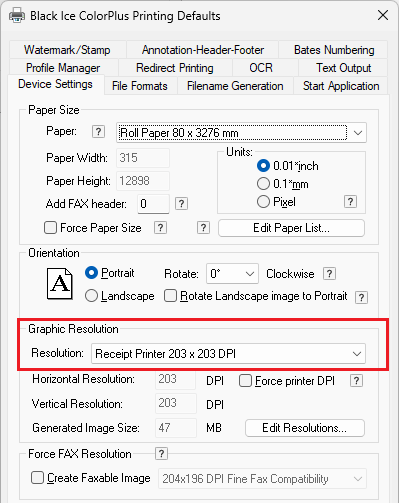
Task: Open the Fax Compatibility resolution dropdown
Action: tap(262, 479)
